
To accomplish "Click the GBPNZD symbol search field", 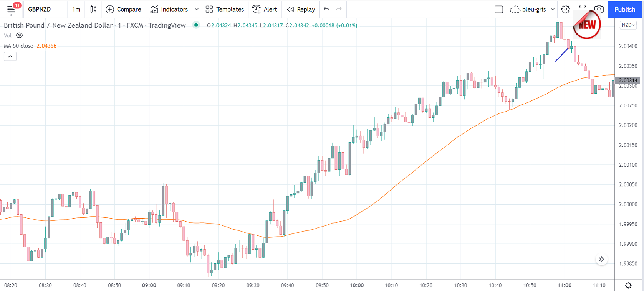I will coord(40,9).
